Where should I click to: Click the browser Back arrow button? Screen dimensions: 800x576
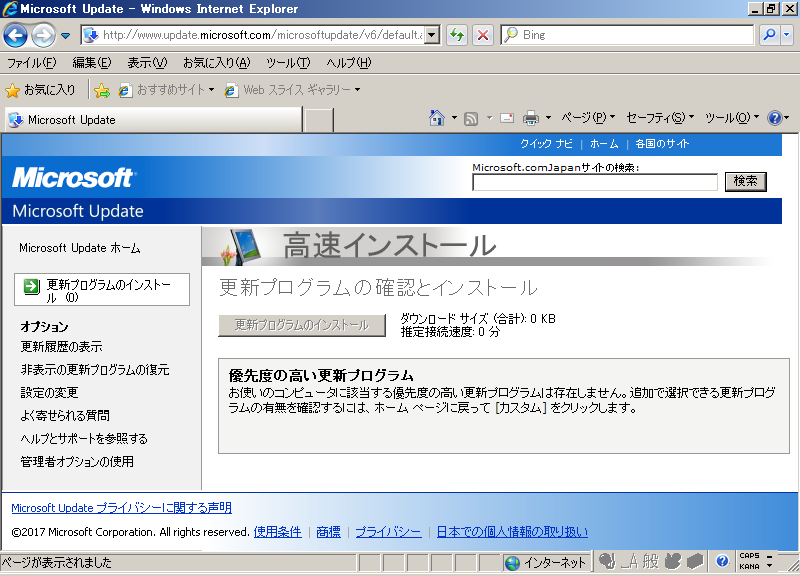16,35
